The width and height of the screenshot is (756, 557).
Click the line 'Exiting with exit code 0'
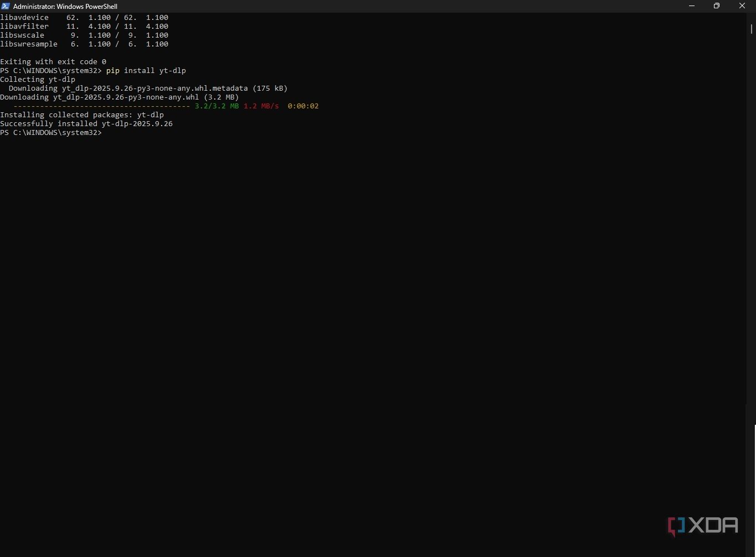(x=53, y=62)
